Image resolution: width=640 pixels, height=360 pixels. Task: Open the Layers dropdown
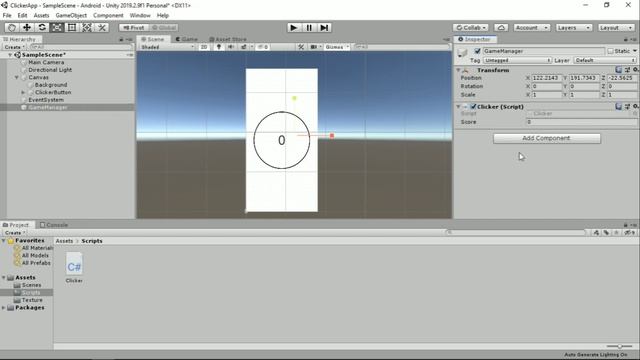click(573, 27)
